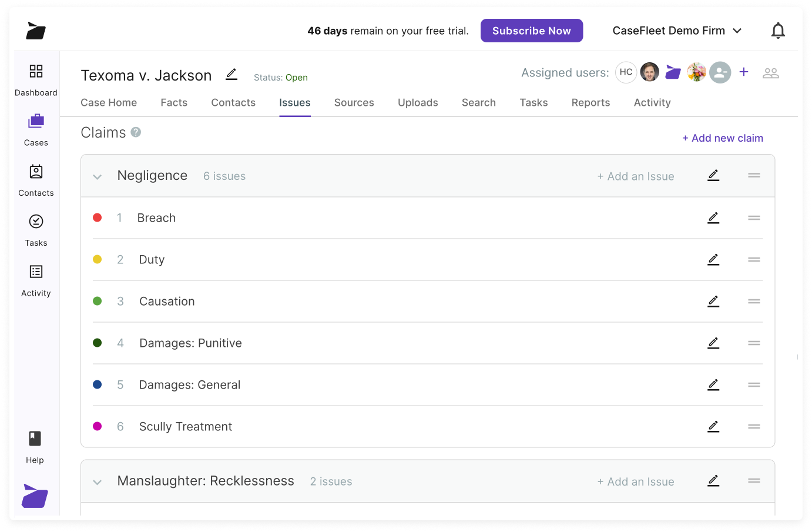
Task: Collapse the Negligence claim section
Action: (97, 176)
